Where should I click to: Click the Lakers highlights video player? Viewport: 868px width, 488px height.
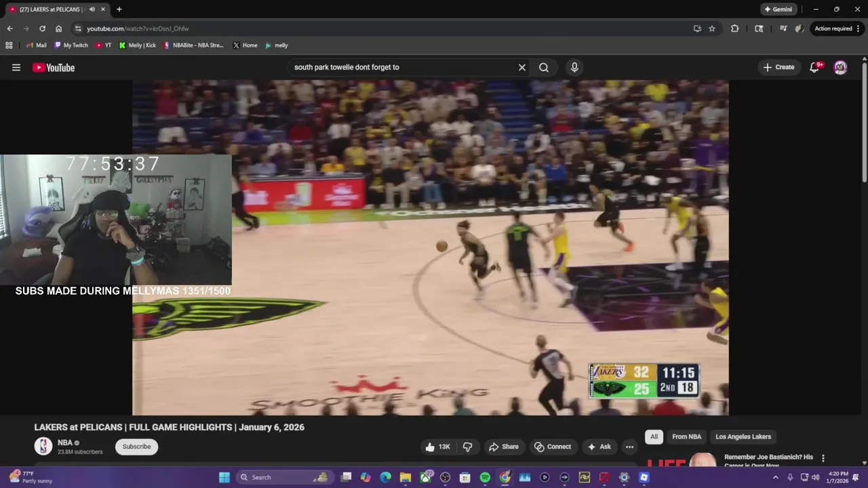(431, 247)
